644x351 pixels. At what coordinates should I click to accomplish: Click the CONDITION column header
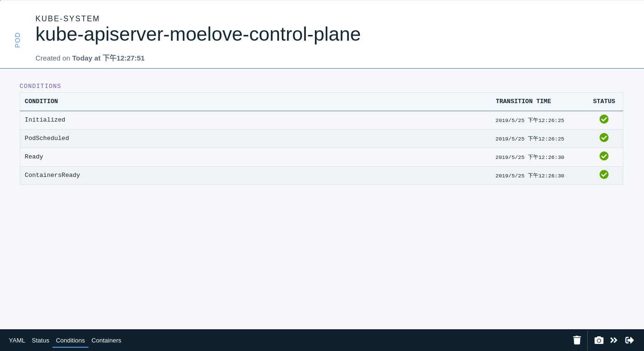pyautogui.click(x=42, y=102)
